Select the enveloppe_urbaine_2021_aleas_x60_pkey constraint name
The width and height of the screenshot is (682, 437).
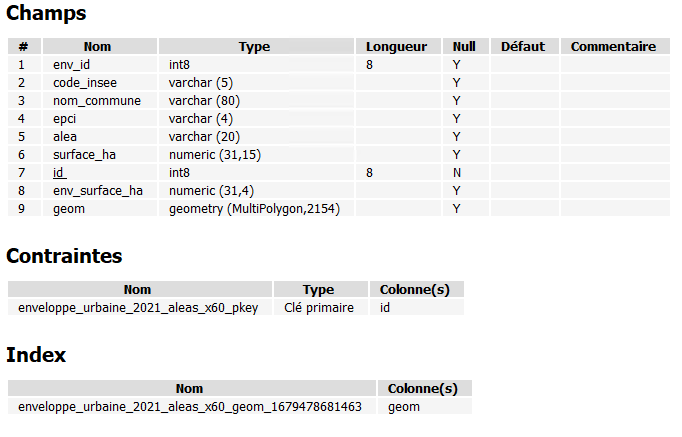coord(138,307)
